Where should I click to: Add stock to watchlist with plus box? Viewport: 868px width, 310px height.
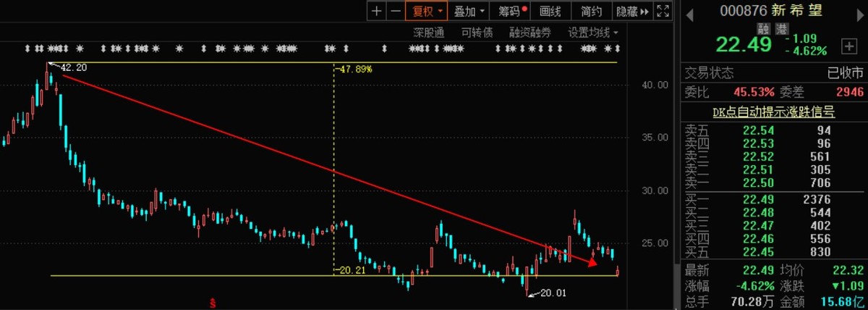pos(848,46)
